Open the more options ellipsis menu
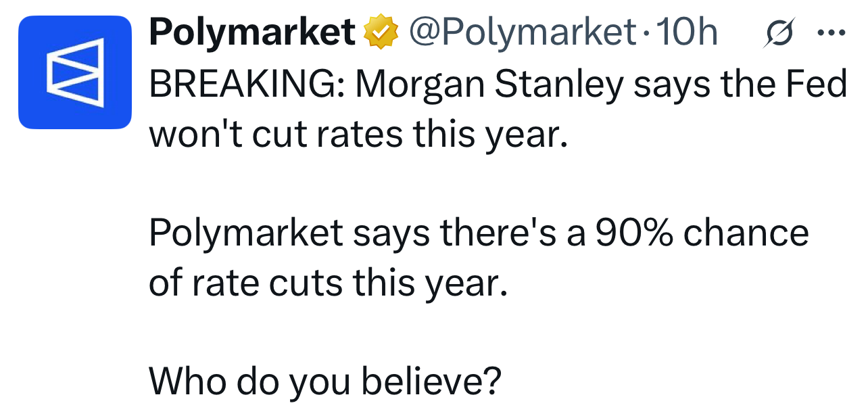Image resolution: width=868 pixels, height=418 pixels. (831, 32)
